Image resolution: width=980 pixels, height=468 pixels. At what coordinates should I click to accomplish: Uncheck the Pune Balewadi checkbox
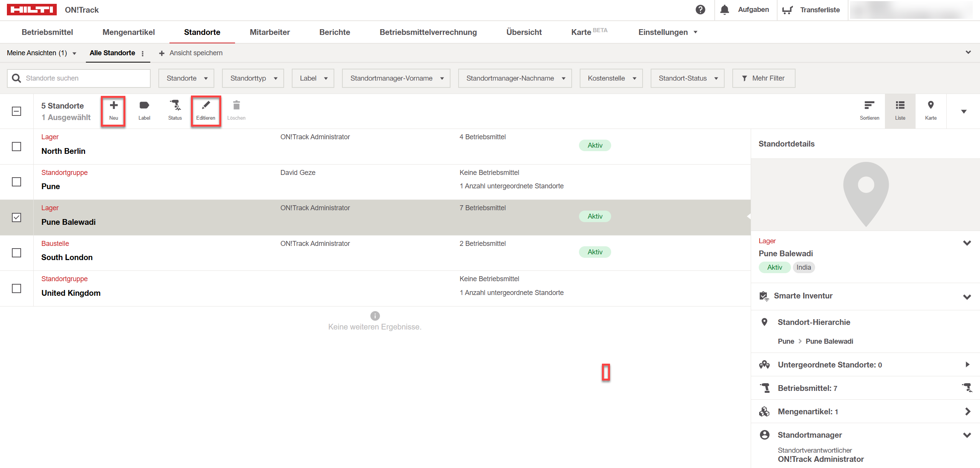pos(16,218)
